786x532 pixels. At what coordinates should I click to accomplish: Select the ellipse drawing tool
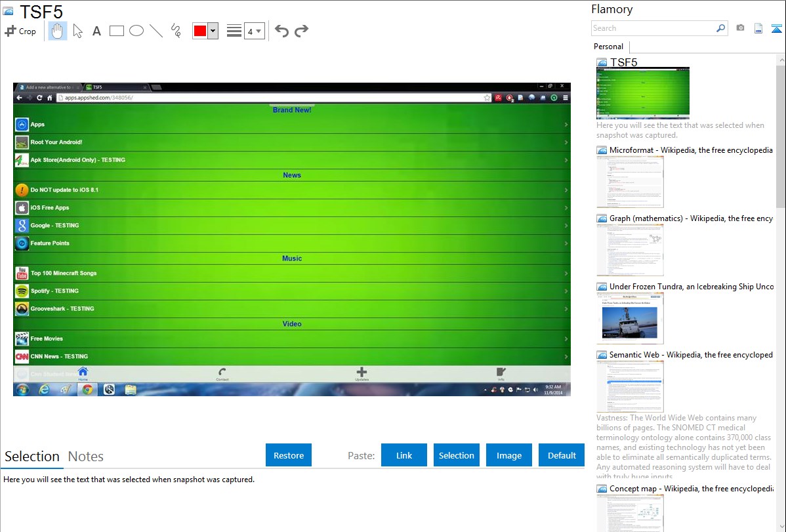[x=136, y=31]
